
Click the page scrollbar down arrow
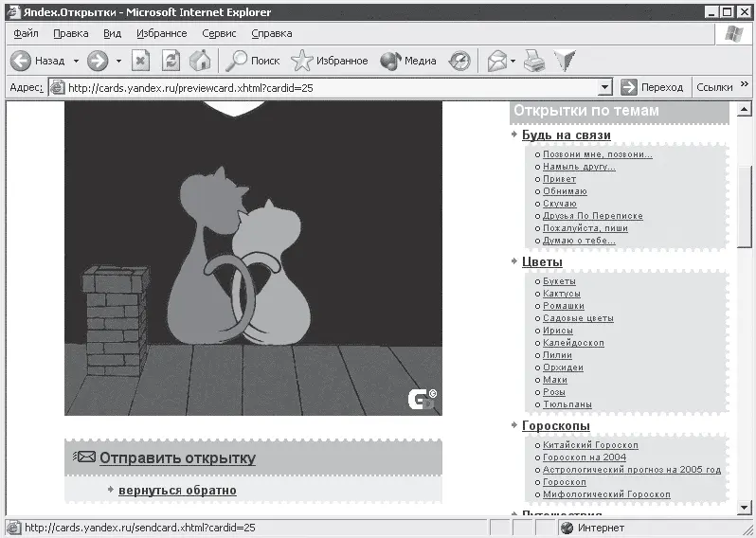coord(744,507)
